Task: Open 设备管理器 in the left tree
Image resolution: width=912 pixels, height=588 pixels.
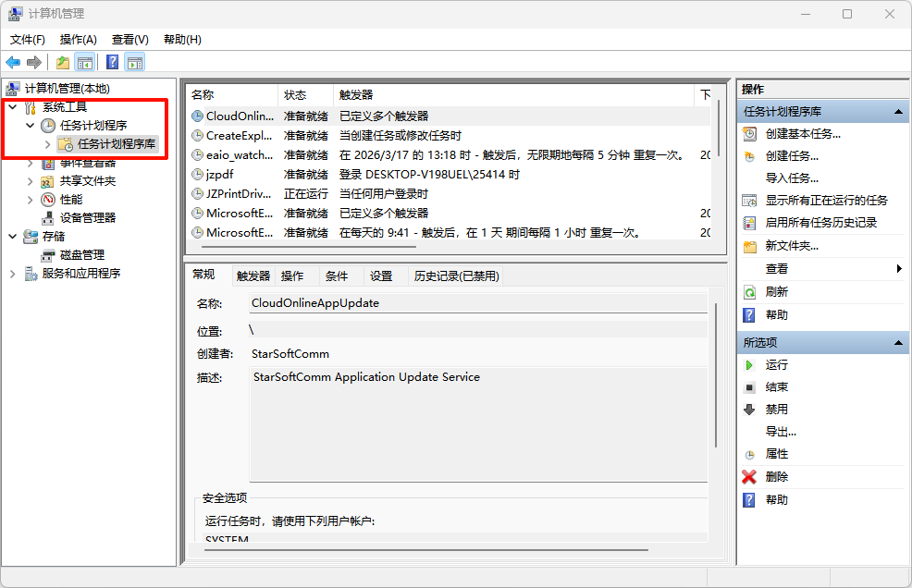Action: (88, 218)
